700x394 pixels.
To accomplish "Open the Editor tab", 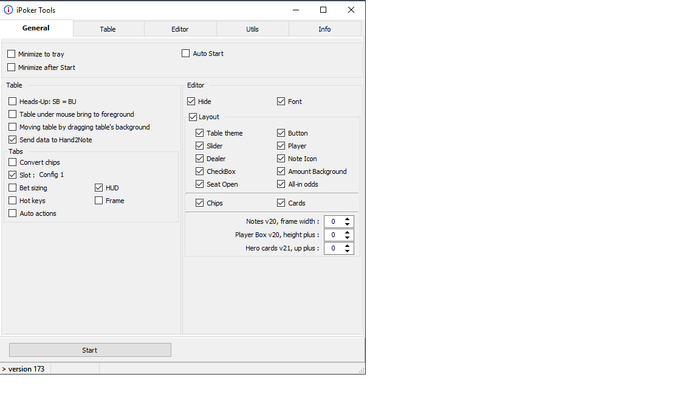I will tap(180, 29).
